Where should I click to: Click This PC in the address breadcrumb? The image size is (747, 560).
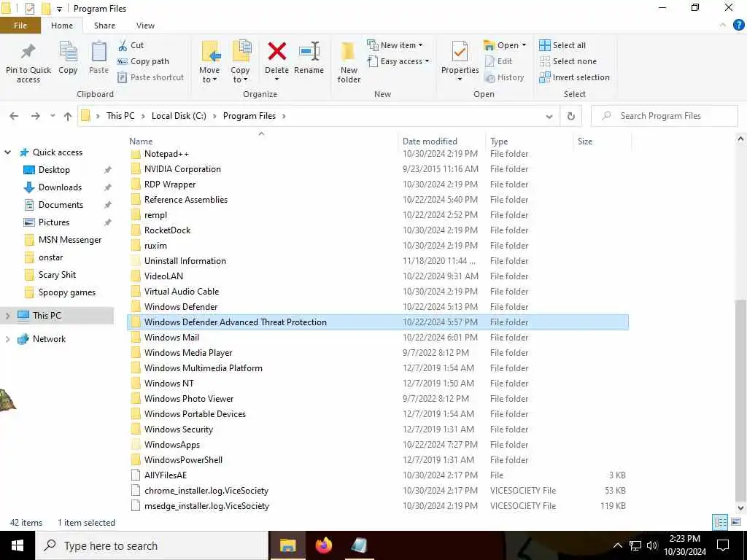120,116
